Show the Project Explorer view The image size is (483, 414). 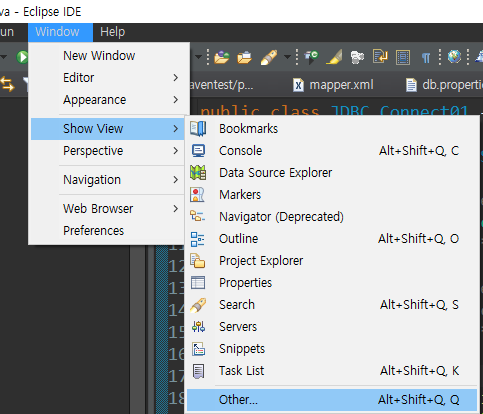pos(332,261)
